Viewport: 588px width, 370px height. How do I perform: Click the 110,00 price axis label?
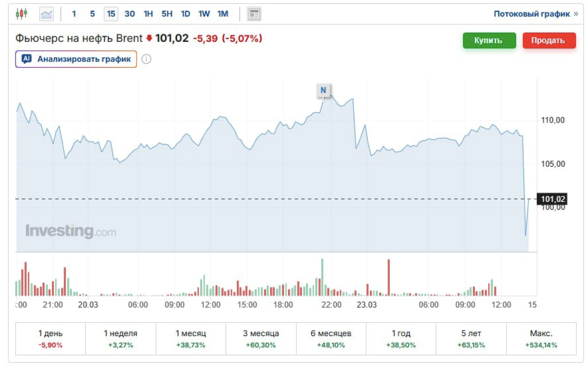(x=552, y=120)
